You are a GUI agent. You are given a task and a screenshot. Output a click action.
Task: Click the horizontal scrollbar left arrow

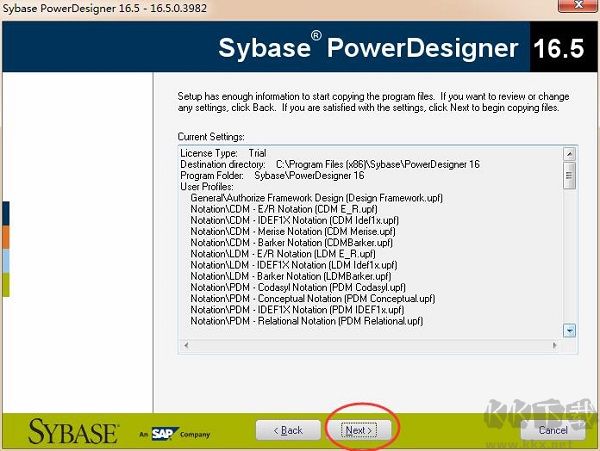(184, 345)
